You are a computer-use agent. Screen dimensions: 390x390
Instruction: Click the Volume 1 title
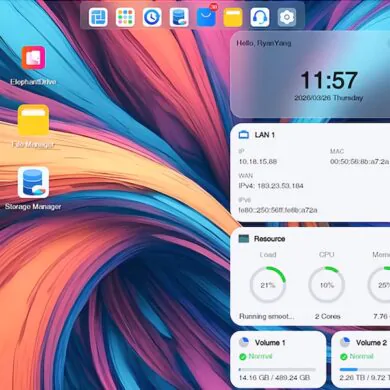coord(270,343)
